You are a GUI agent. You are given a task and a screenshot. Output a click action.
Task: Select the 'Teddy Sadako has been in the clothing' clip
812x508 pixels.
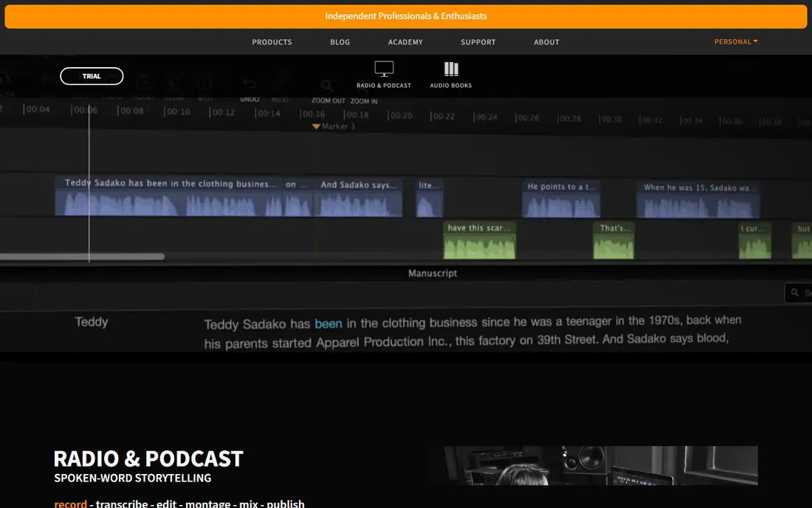coord(169,197)
